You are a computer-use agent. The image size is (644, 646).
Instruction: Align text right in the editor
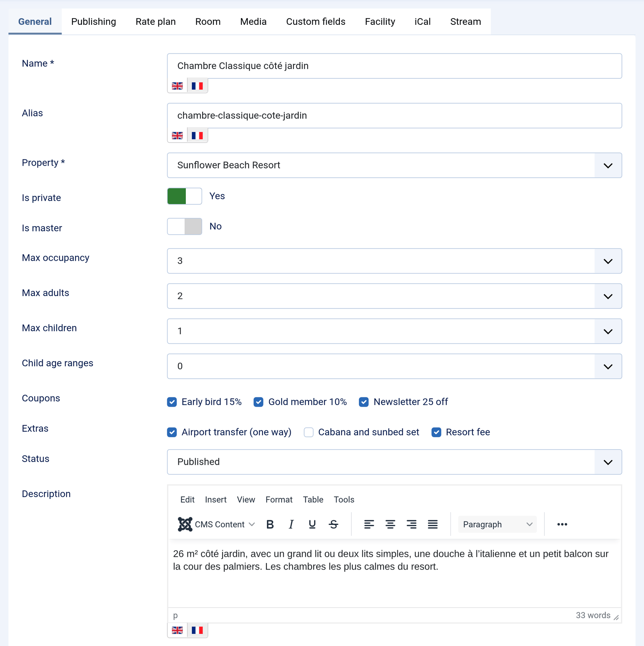(412, 525)
